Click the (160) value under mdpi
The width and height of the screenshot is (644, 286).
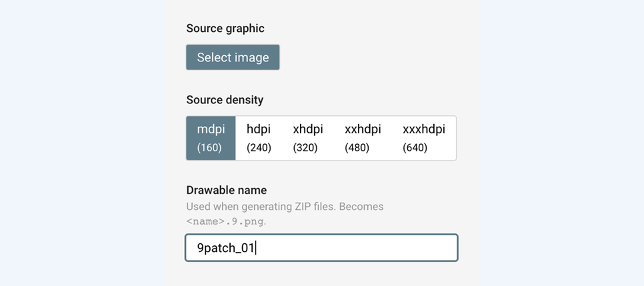(x=209, y=148)
